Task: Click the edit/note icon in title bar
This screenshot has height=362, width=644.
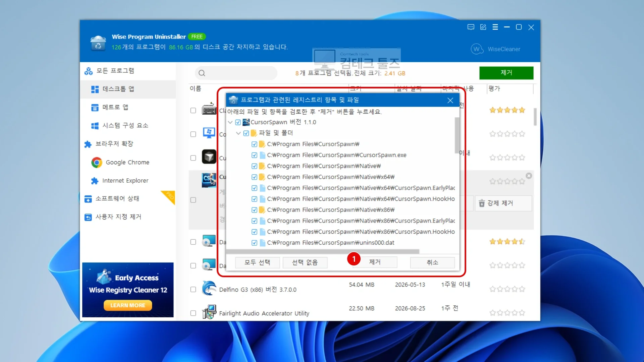Action: (x=483, y=27)
